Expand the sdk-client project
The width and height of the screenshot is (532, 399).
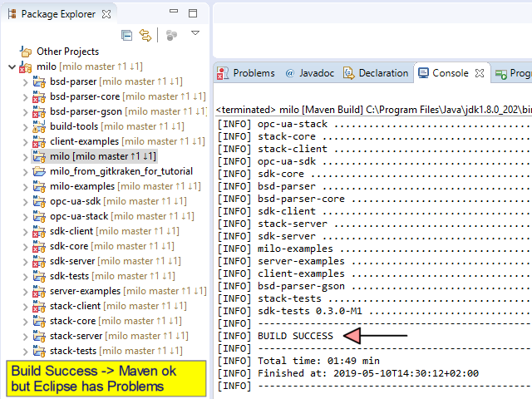[x=25, y=232]
